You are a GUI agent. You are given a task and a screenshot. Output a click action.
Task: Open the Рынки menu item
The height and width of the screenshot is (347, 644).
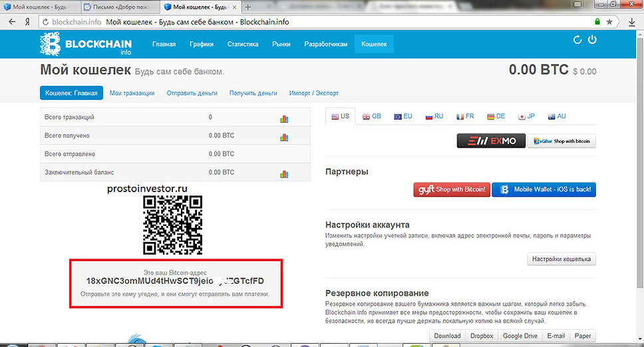[x=281, y=45]
